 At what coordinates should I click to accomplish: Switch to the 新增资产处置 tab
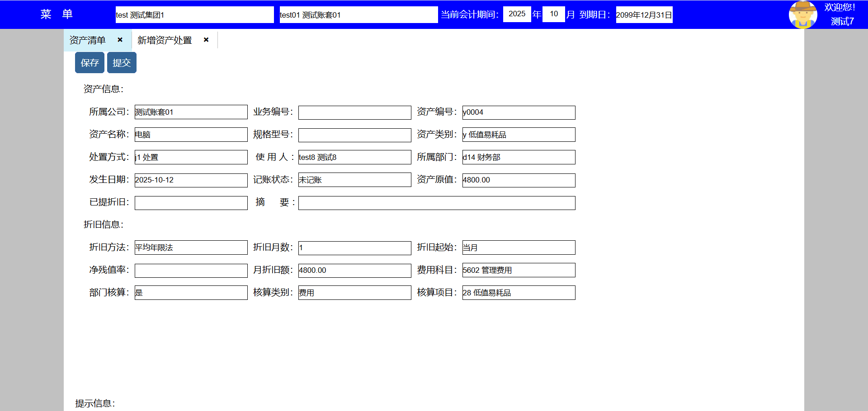point(165,40)
